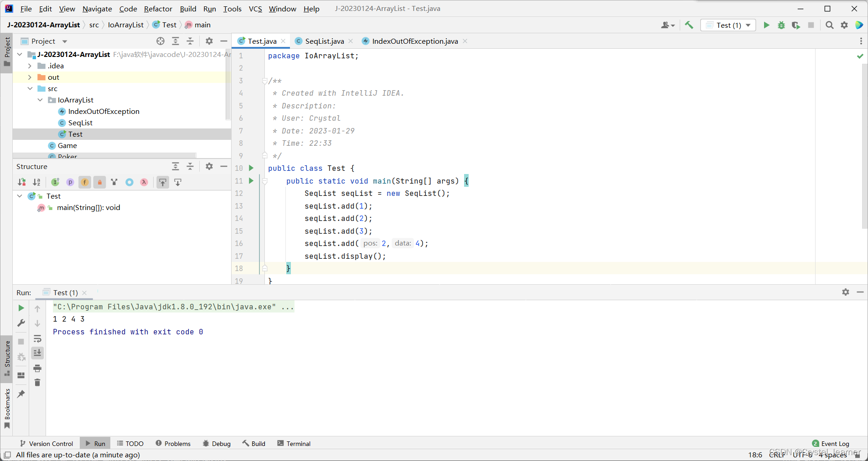
Task: Expand the .idea folder
Action: [x=30, y=66]
